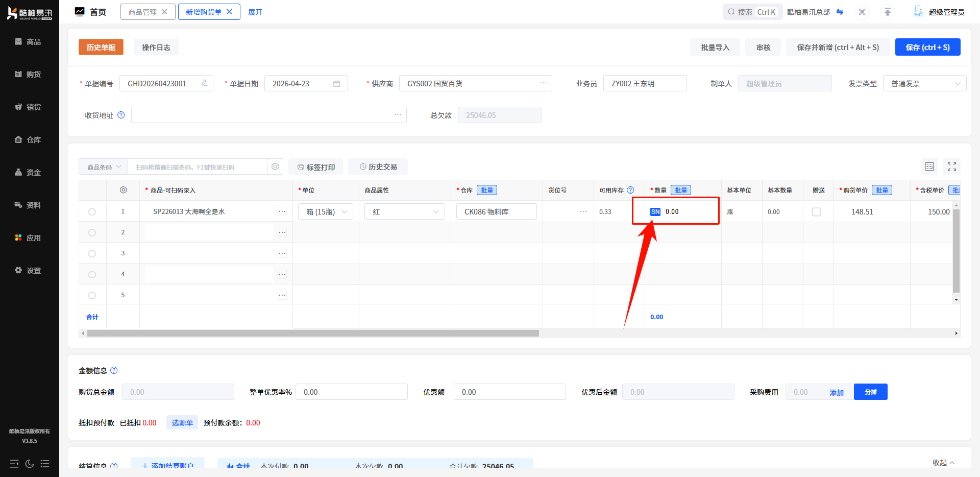This screenshot has height=477, width=980.
Task: Click help icon next to 收货地址
Action: click(121, 115)
